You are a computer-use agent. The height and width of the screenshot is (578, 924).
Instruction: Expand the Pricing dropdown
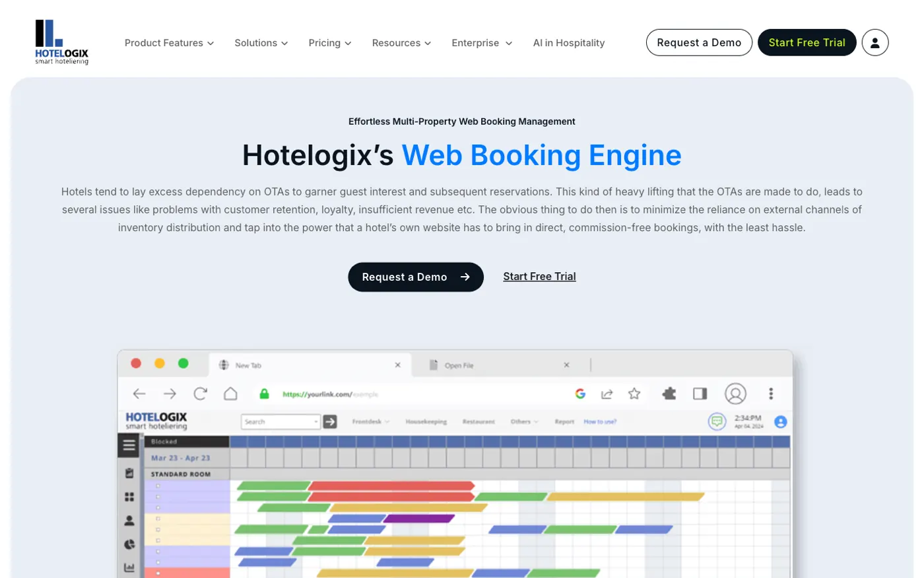[330, 43]
